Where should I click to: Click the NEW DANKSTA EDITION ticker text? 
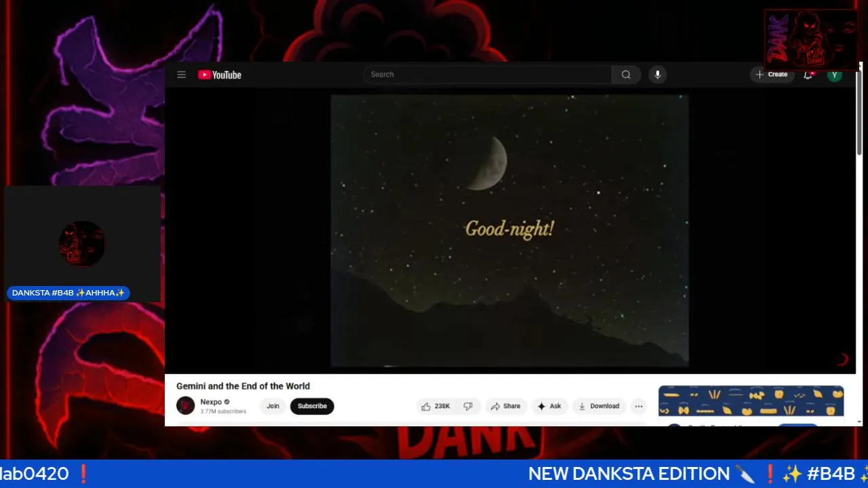(629, 474)
